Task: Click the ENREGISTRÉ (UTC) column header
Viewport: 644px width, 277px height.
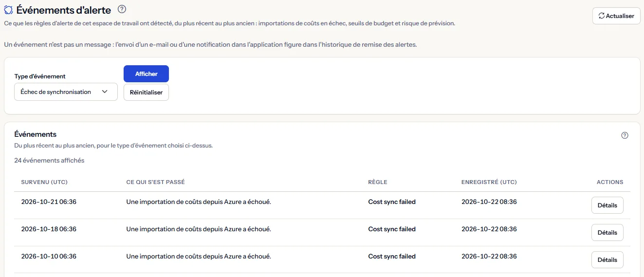Action: coord(489,182)
